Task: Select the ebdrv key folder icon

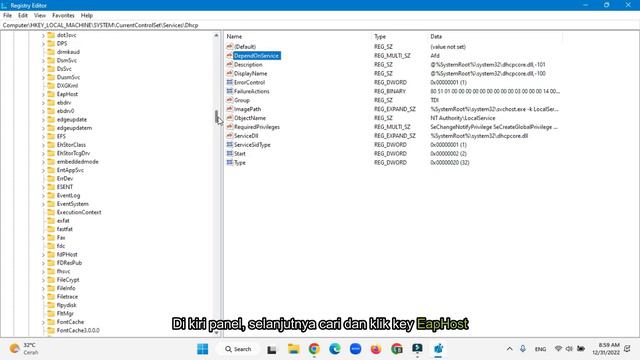Action: click(x=51, y=102)
